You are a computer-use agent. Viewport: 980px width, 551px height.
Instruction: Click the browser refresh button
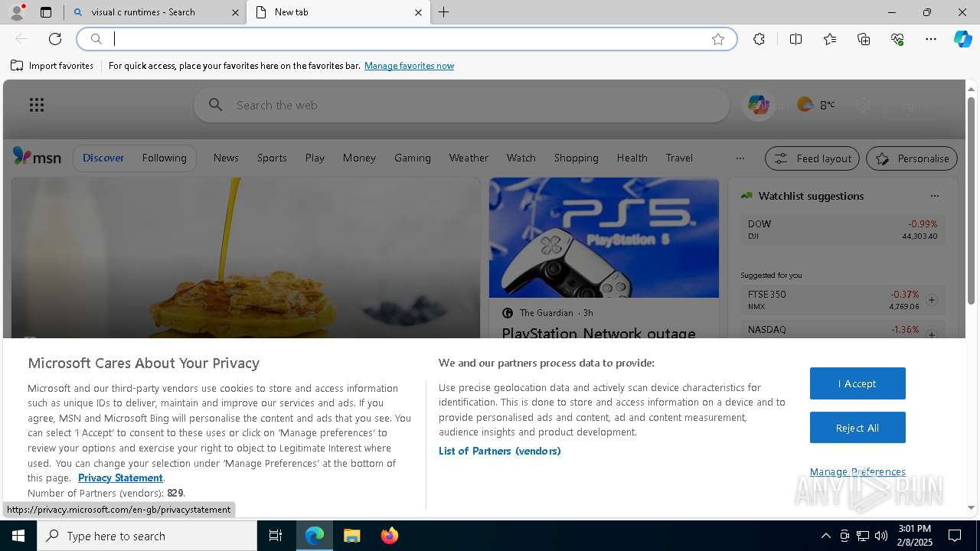coord(55,39)
